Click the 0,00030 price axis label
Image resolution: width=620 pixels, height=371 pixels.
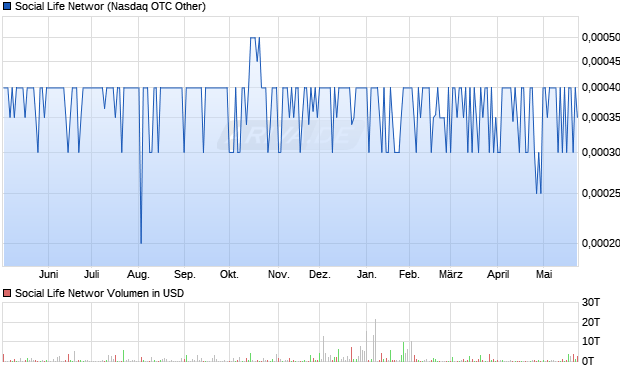click(x=601, y=152)
